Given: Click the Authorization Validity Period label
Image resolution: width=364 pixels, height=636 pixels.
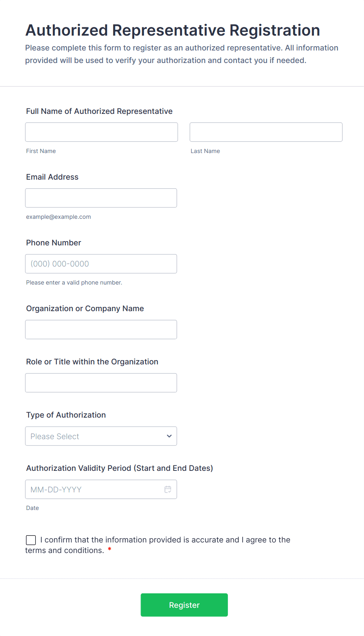Looking at the screenshot, I should (119, 468).
